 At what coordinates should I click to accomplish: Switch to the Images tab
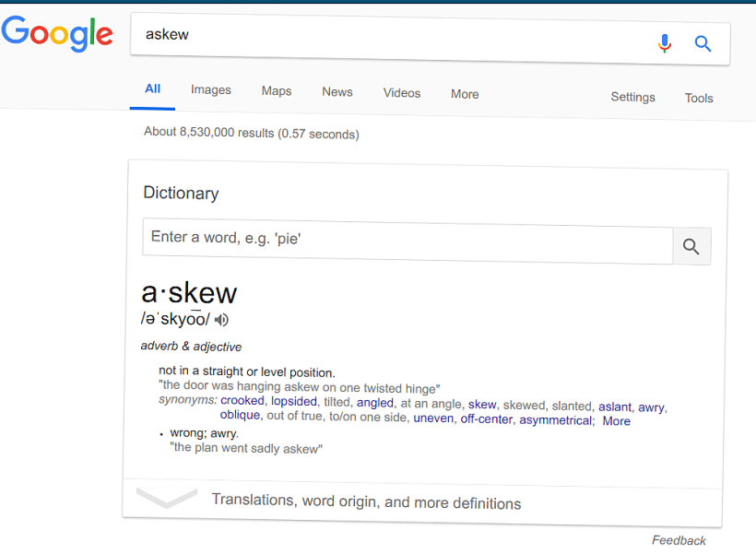click(x=210, y=89)
